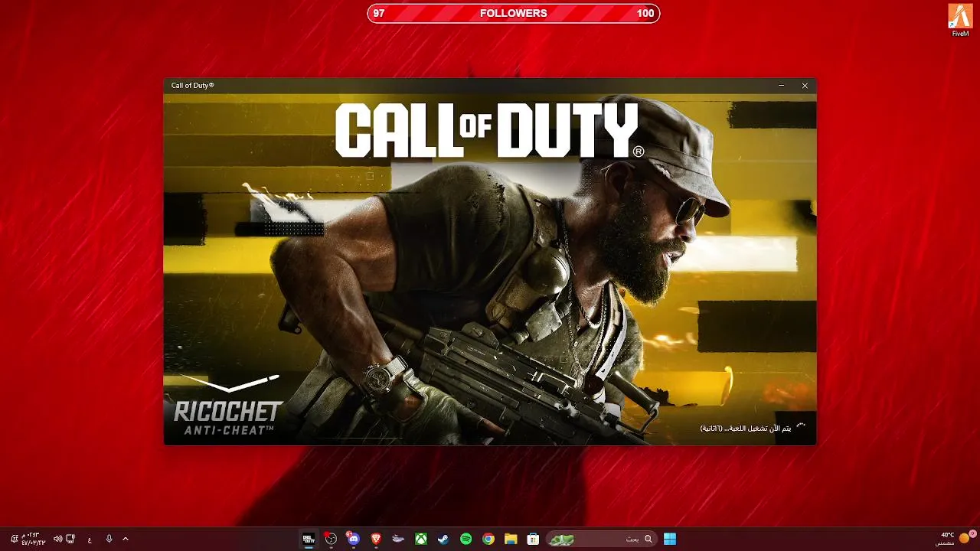980x551 pixels.
Task: Click the Call of Duty taskbar icon
Action: point(309,539)
